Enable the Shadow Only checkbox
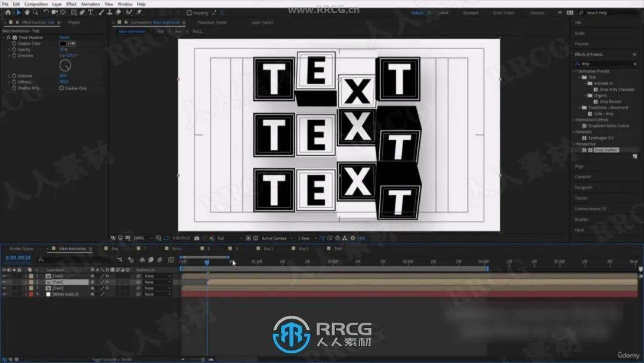The width and height of the screenshot is (644, 363). 61,88
